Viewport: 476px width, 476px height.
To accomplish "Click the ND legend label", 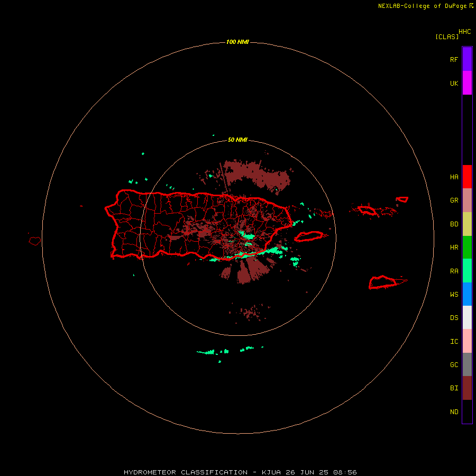I will tap(454, 412).
